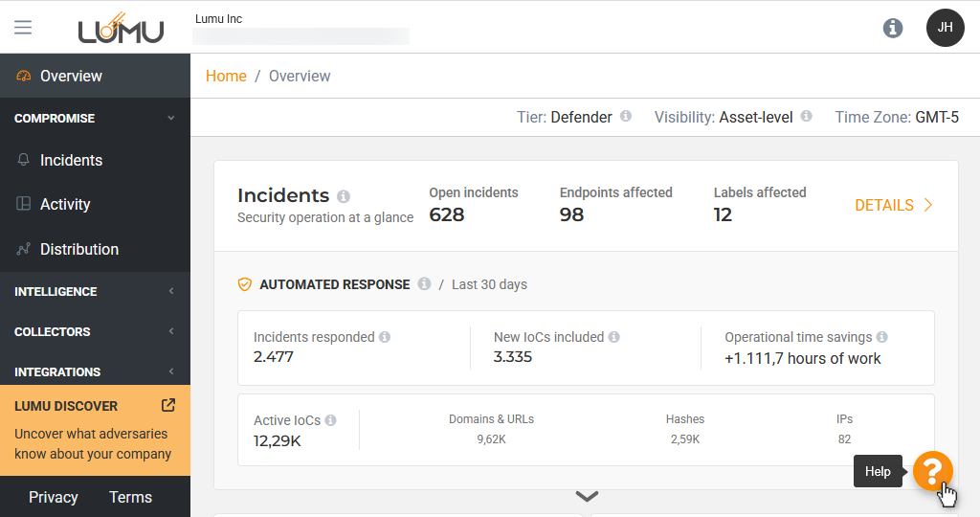The image size is (980, 517).
Task: Click the info icon in top header
Action: (x=892, y=28)
